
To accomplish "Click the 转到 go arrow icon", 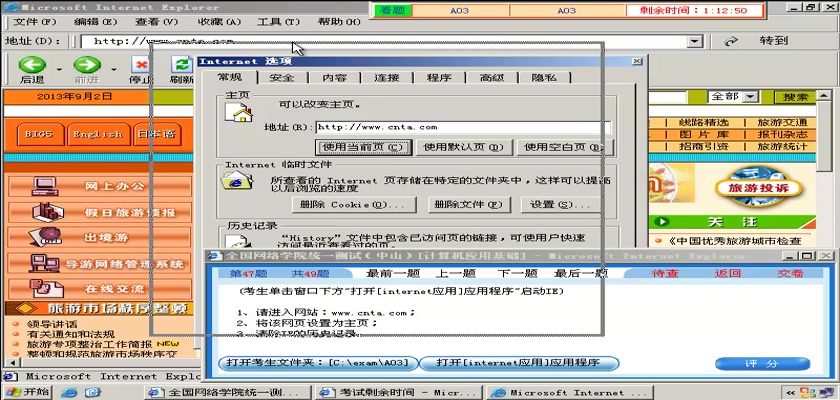I will [x=731, y=41].
